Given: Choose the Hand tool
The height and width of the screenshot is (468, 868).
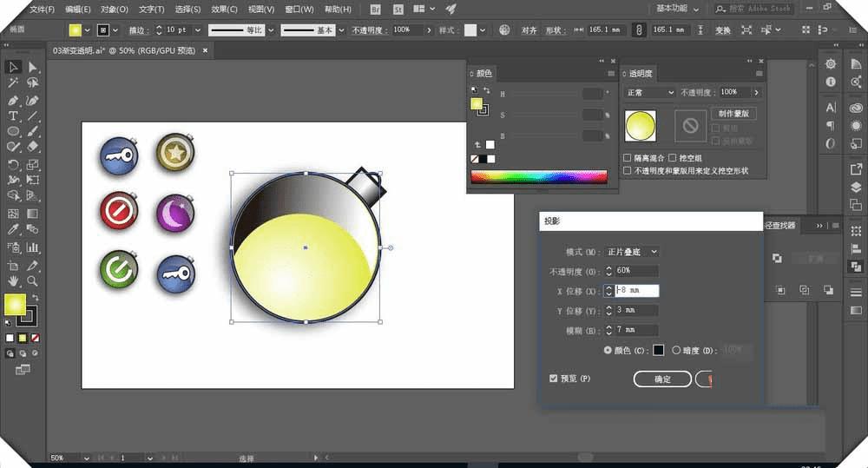Looking at the screenshot, I should [13, 281].
